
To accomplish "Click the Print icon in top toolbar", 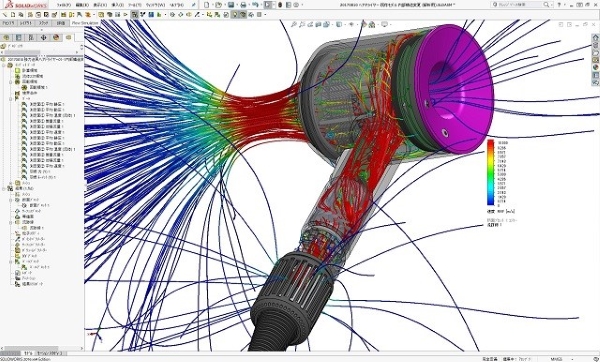I will coord(243,5).
